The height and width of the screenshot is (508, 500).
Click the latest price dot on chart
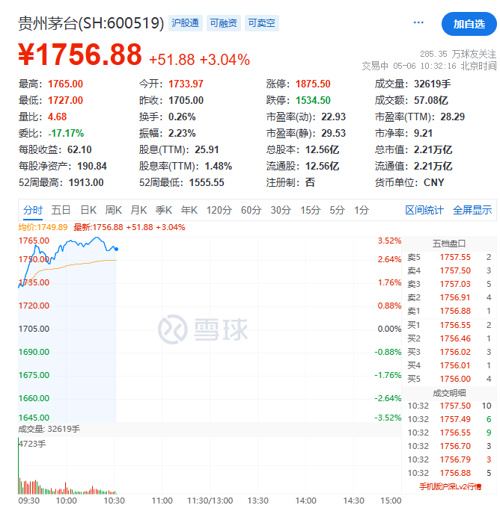click(x=116, y=249)
